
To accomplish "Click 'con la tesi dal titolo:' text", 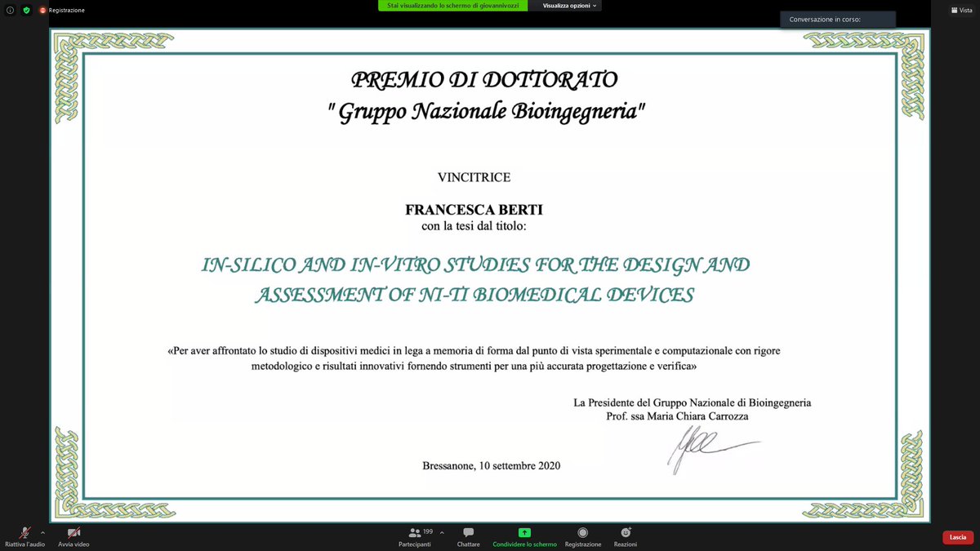I will click(474, 225).
